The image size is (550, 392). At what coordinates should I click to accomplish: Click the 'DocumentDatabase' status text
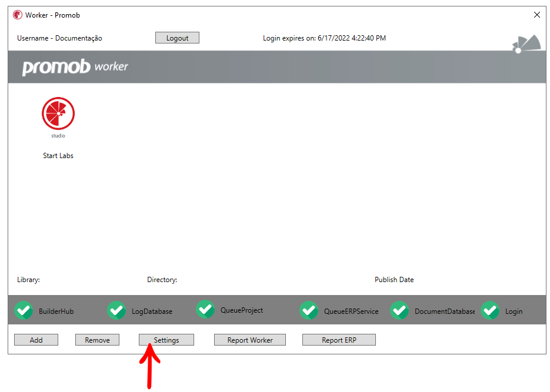point(445,311)
